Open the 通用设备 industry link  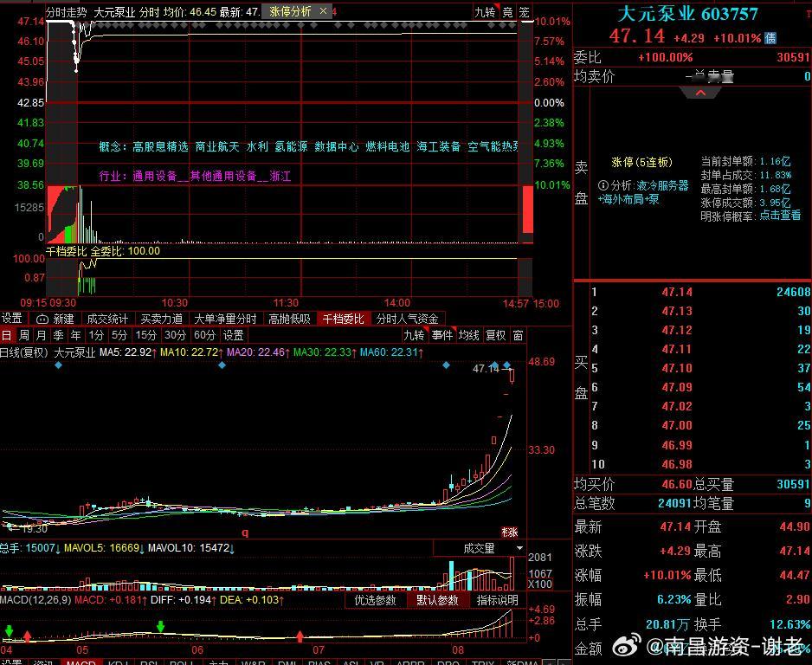click(155, 177)
